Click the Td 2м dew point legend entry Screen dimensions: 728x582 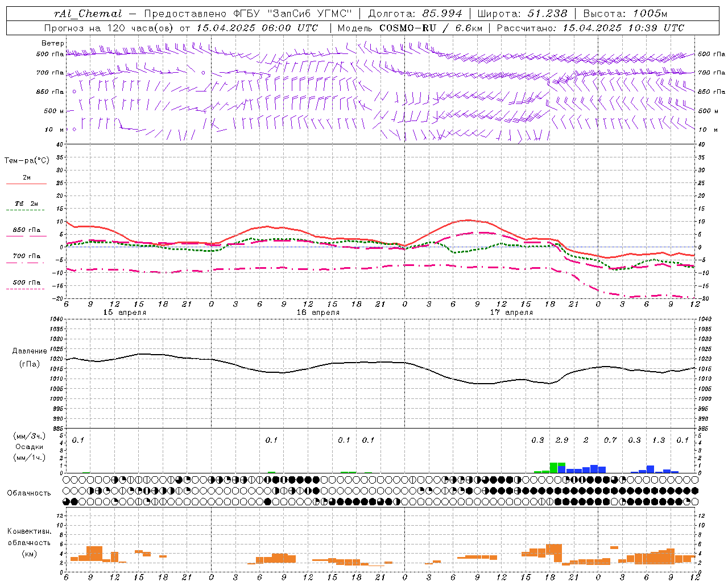[x=27, y=203]
